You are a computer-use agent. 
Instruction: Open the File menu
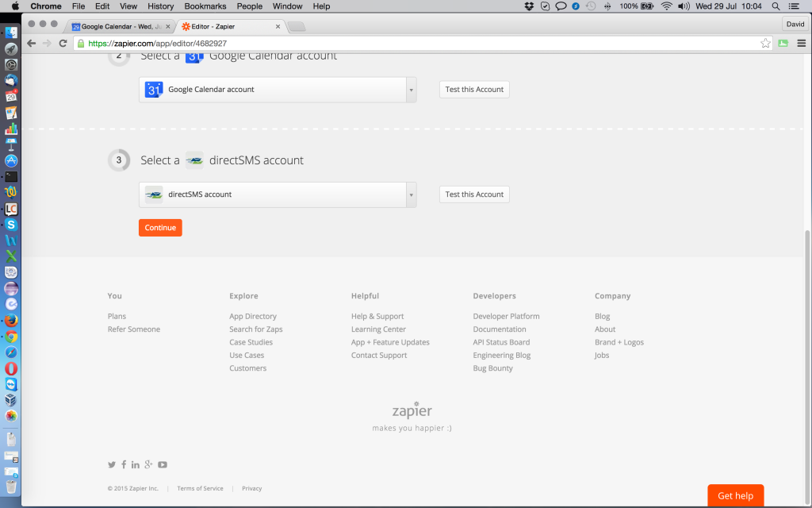tap(79, 6)
